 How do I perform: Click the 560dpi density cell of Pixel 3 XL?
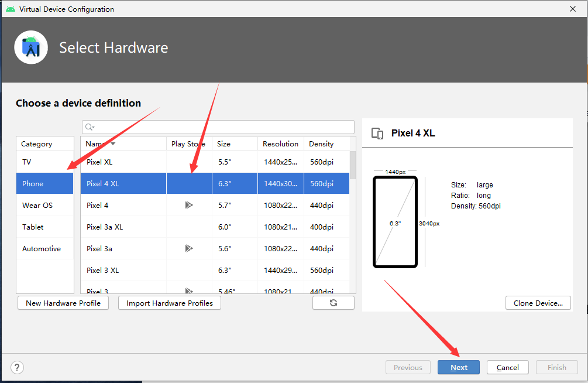click(x=326, y=271)
